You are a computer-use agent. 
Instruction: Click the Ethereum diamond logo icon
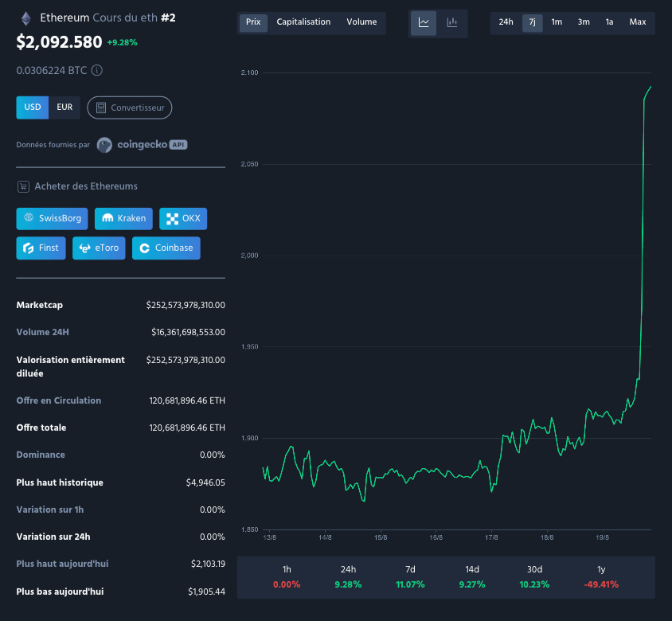26,18
